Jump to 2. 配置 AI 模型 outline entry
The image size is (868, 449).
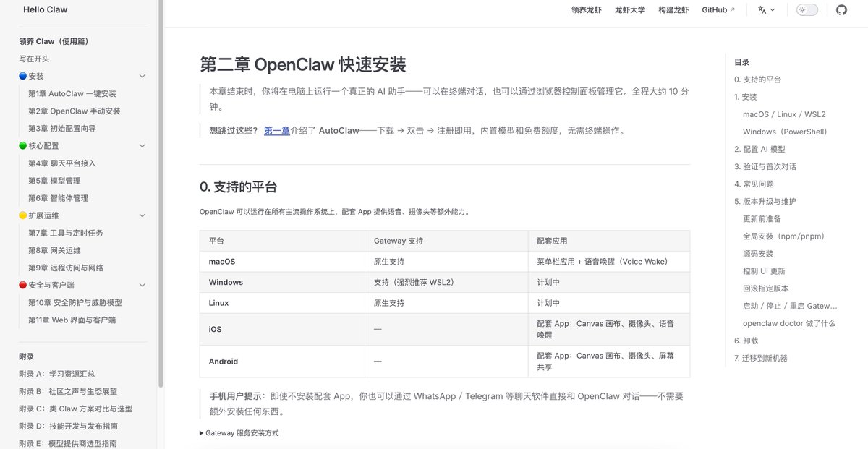[x=759, y=149]
